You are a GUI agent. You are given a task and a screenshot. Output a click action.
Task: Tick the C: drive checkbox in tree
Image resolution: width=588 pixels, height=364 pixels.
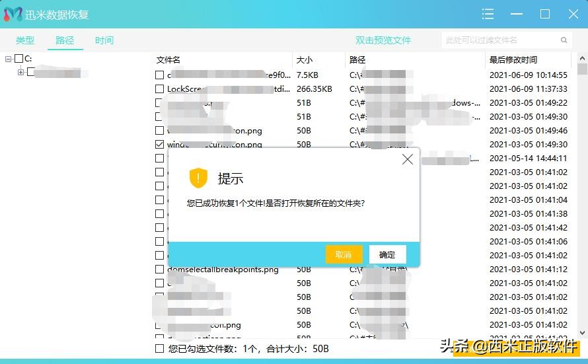click(18, 59)
